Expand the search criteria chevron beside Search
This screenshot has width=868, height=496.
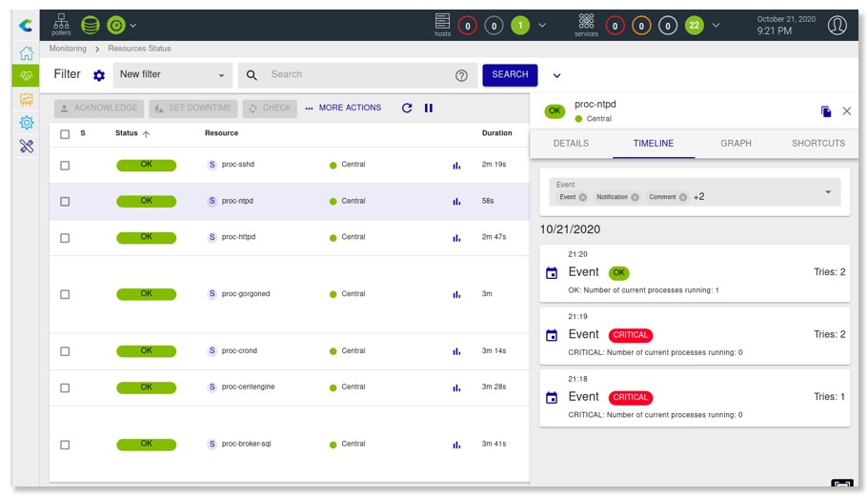click(557, 76)
